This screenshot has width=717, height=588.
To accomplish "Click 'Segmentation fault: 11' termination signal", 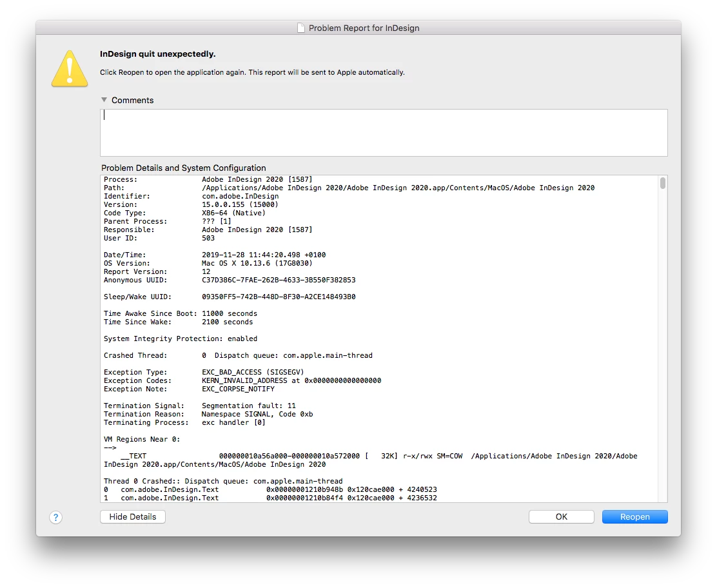I will click(x=249, y=406).
